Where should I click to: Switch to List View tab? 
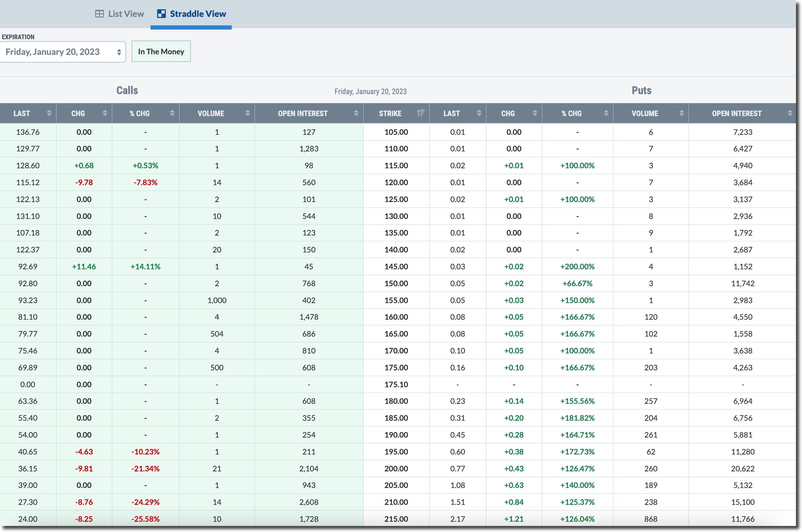(120, 14)
